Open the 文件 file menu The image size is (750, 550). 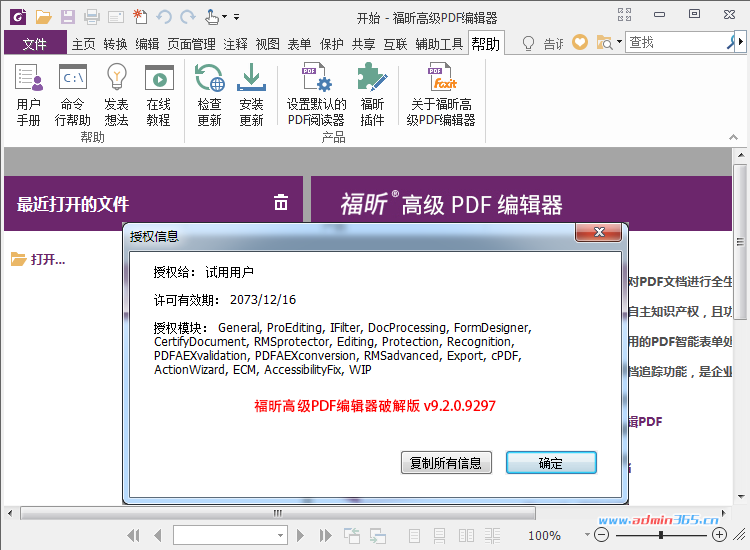point(35,44)
